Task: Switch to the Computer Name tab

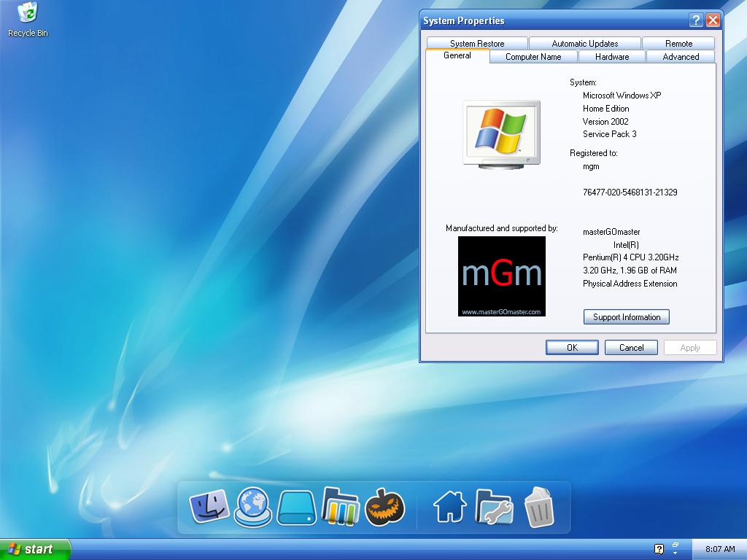Action: click(533, 57)
